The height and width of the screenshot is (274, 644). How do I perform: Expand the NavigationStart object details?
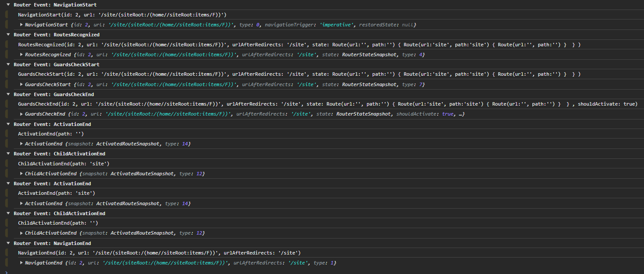coord(21,24)
